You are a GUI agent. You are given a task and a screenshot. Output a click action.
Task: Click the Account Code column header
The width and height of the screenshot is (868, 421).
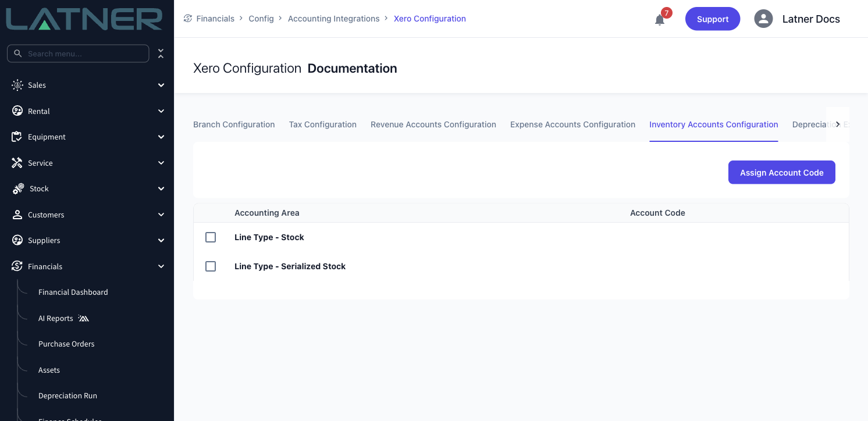[x=657, y=213]
